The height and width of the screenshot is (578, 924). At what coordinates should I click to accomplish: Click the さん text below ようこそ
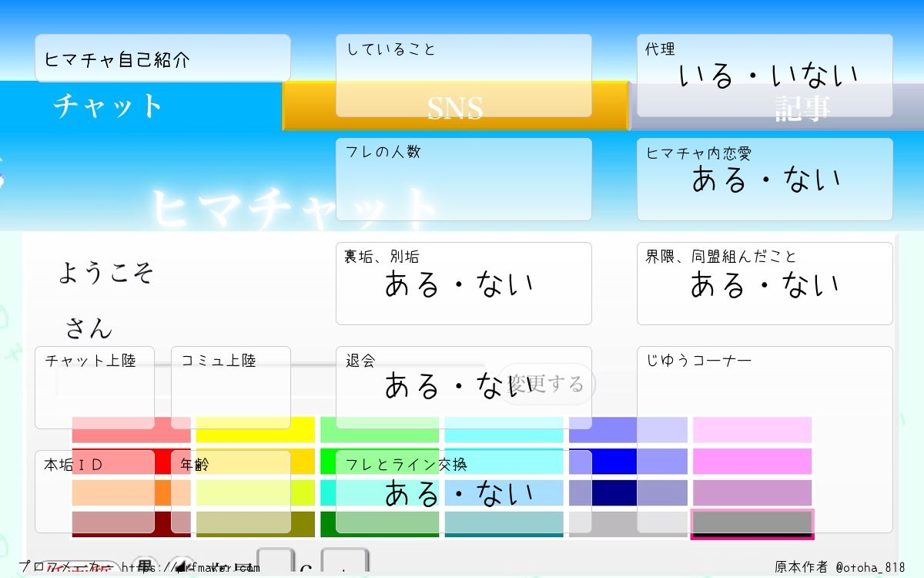[89, 328]
